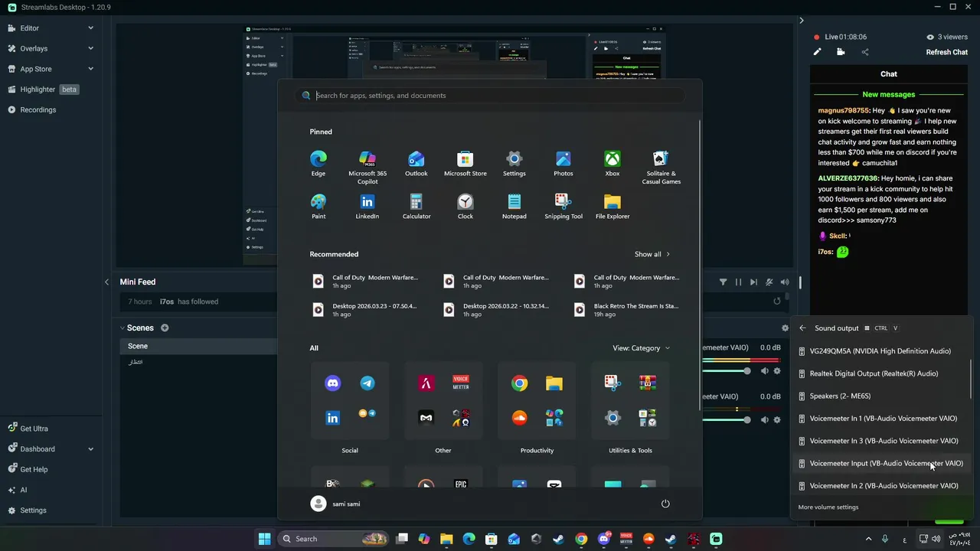Open Recordings in the sidebar
Image resolution: width=980 pixels, height=551 pixels.
tap(31, 109)
